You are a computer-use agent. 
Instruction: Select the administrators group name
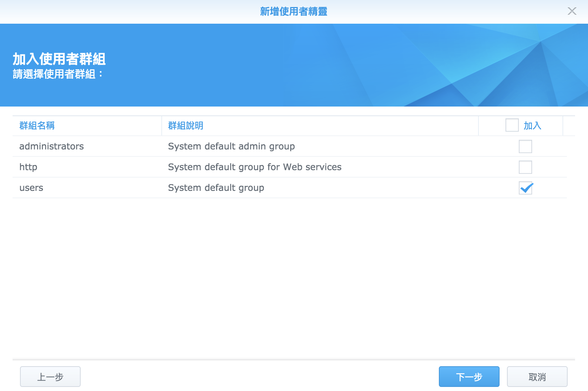tap(51, 146)
